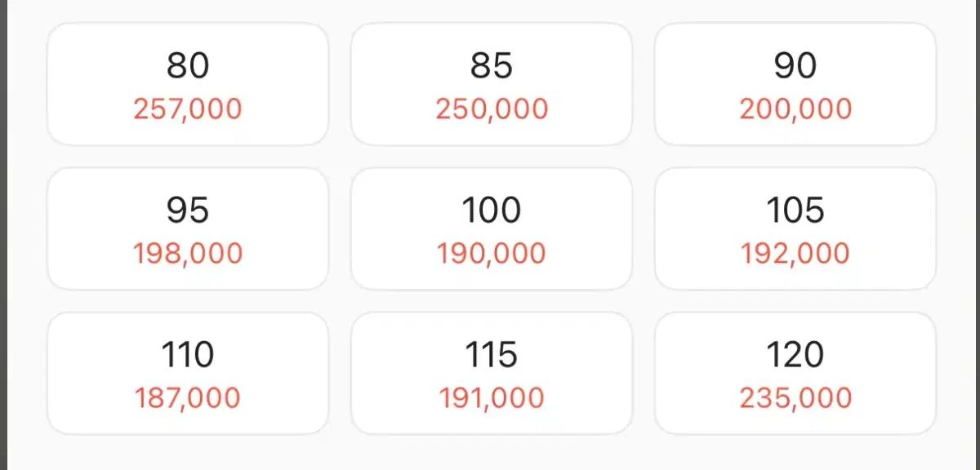This screenshot has height=470, width=980.
Task: Click the number 120 size label
Action: (795, 355)
